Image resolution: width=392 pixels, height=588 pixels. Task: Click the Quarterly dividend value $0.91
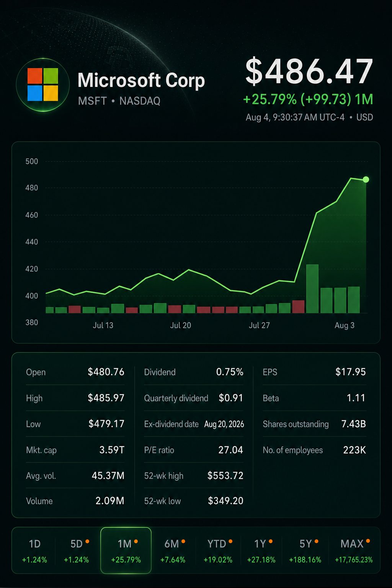231,398
